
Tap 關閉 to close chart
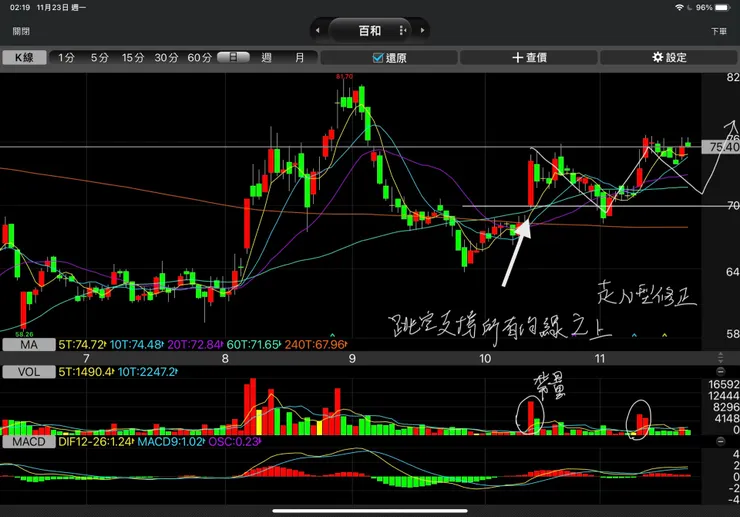tap(21, 31)
